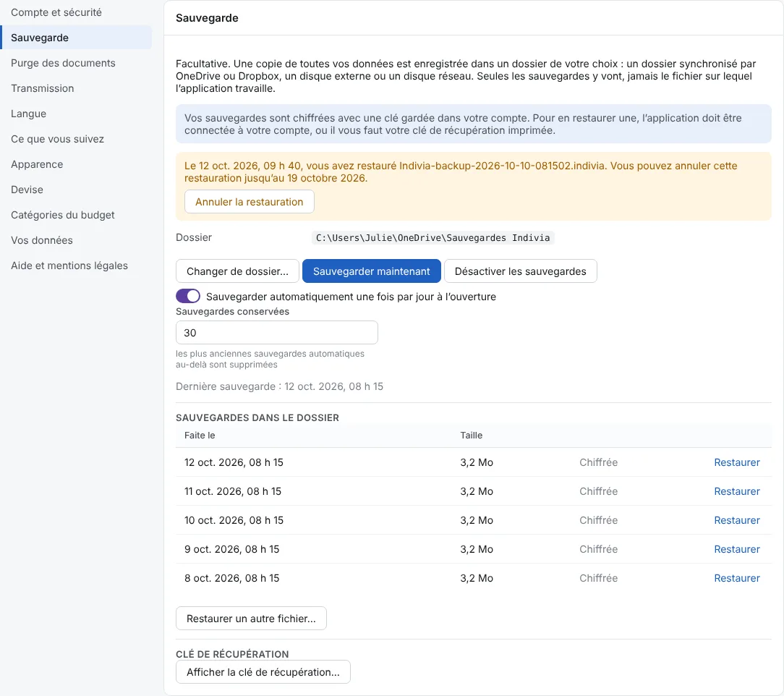This screenshot has width=784, height=696.
Task: Click the Dernière sauvegarde timestamp line
Action: click(279, 386)
